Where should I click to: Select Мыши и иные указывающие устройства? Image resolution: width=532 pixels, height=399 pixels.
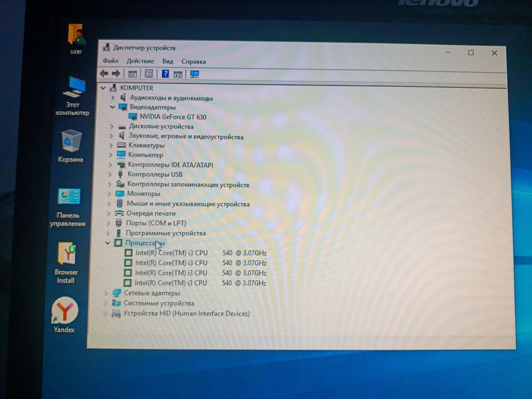pos(188,204)
